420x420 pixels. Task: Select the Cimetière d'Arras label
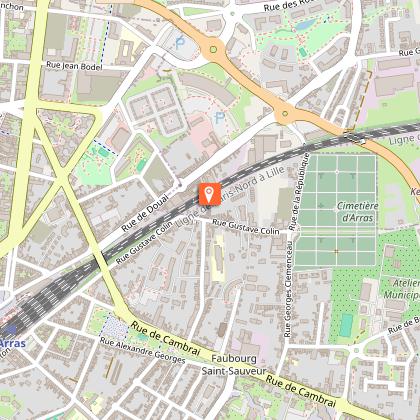358,212
